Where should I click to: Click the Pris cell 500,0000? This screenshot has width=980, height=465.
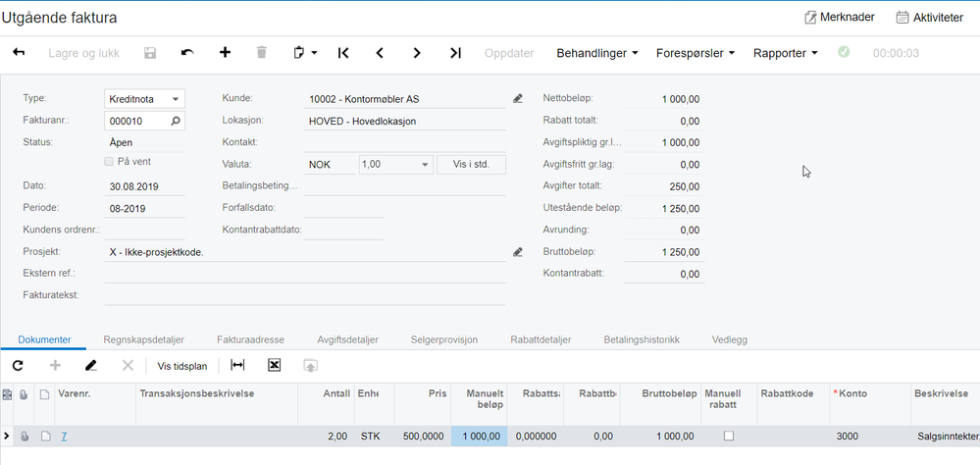423,437
